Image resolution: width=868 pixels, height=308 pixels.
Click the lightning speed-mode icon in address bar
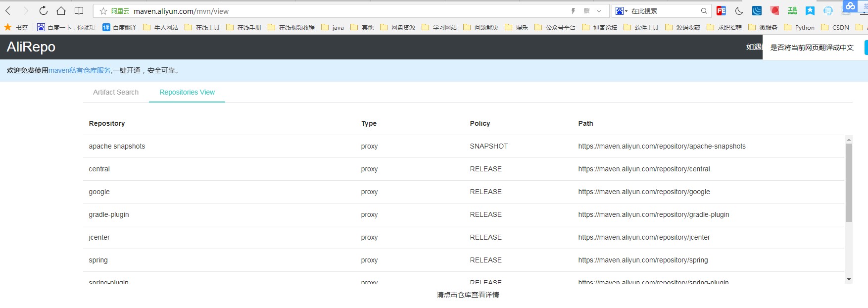[x=573, y=11]
